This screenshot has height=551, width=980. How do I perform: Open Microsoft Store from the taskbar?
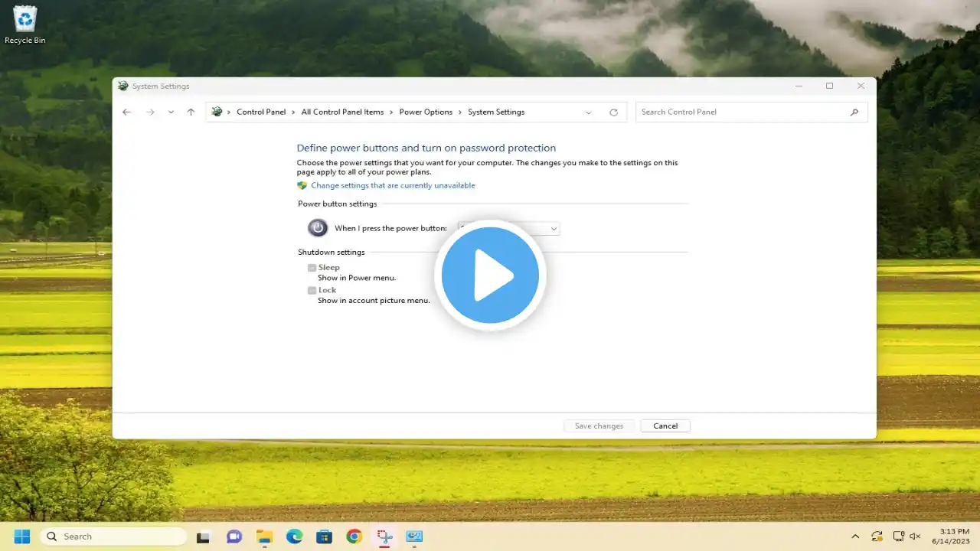coord(324,536)
